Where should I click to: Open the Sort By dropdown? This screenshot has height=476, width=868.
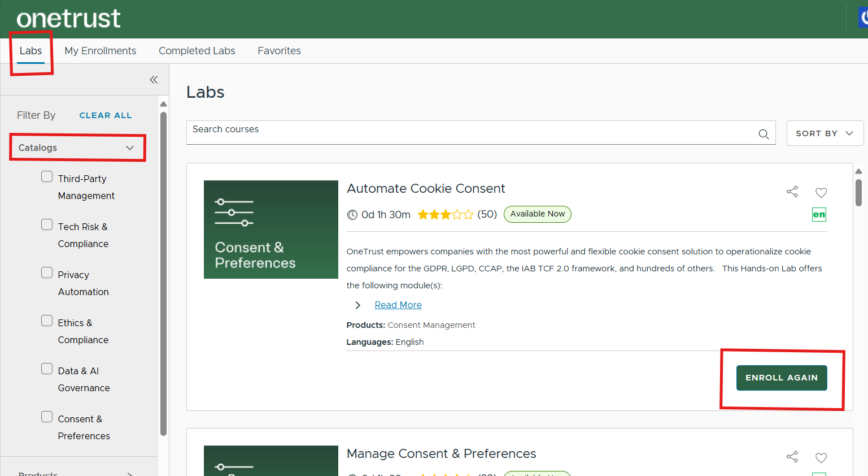click(x=825, y=133)
